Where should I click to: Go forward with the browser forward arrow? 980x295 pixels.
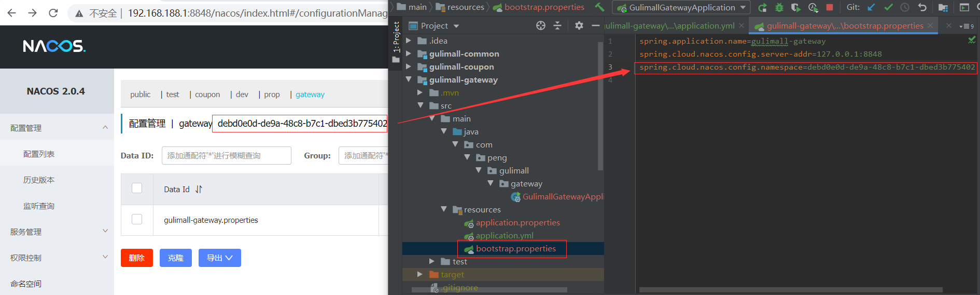pos(32,12)
